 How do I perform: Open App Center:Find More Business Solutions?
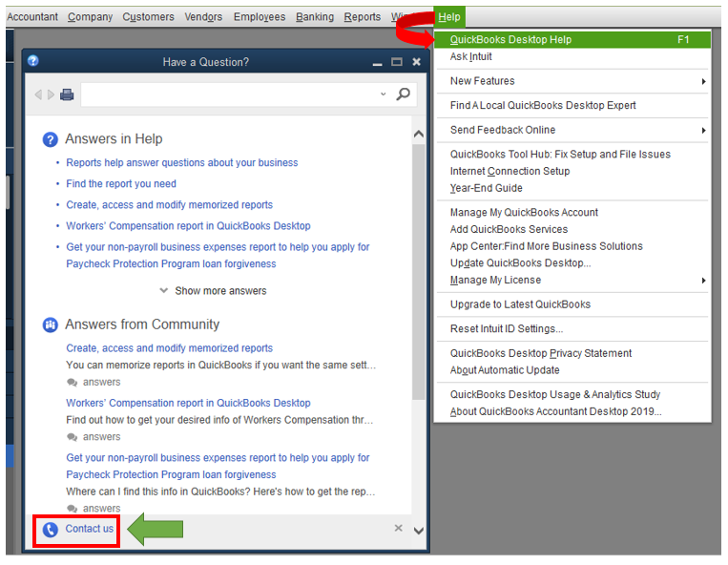(x=572, y=246)
